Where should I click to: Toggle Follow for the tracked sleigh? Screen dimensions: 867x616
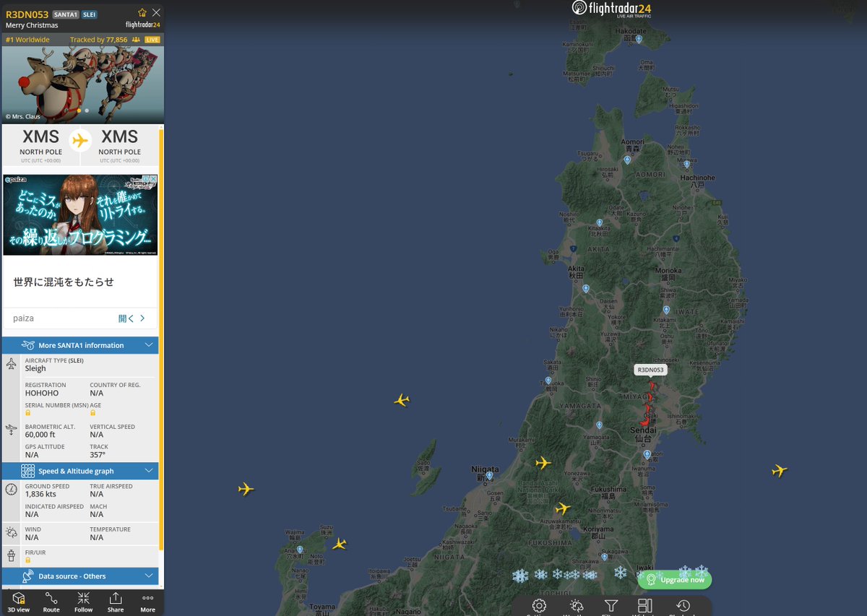coord(84,603)
